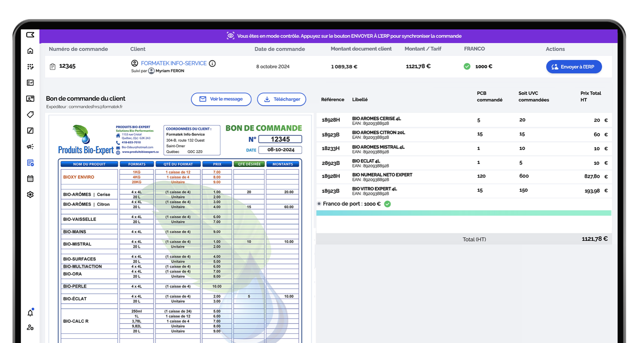The width and height of the screenshot is (644, 343).
Task: Click the green check next to Franco de port
Action: click(387, 204)
